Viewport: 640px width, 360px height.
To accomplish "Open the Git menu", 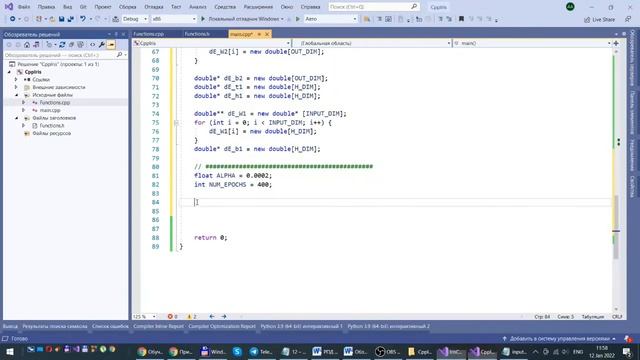I will (x=83, y=7).
